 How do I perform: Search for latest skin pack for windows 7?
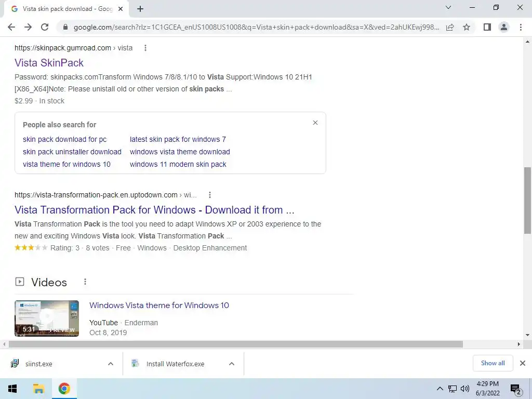(x=178, y=139)
